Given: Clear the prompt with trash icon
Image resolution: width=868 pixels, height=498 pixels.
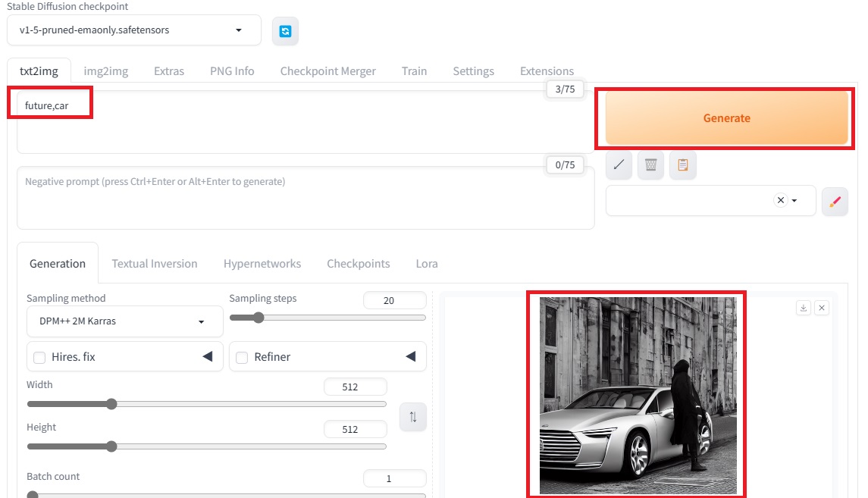Looking at the screenshot, I should [x=650, y=164].
